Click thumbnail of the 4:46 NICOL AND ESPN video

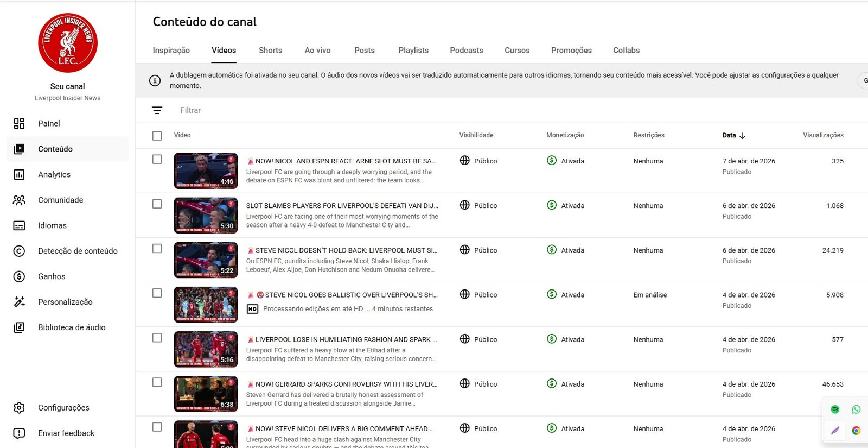tap(206, 171)
